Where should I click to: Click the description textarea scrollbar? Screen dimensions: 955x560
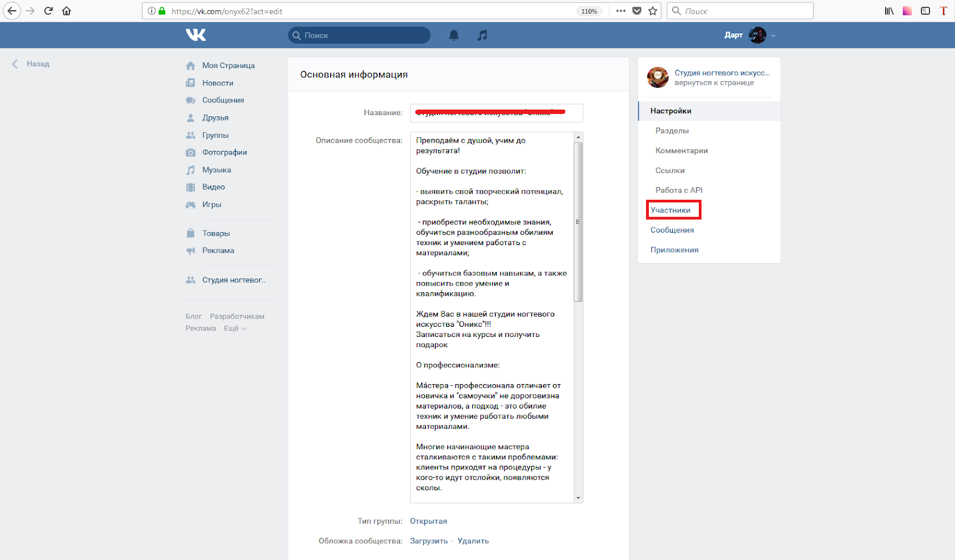coord(578,222)
